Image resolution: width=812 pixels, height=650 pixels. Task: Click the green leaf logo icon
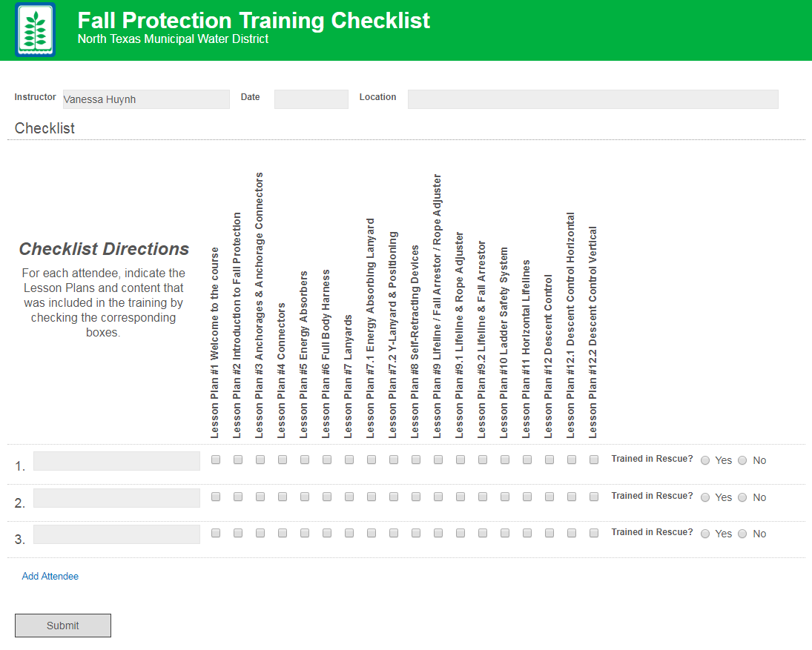click(x=35, y=30)
